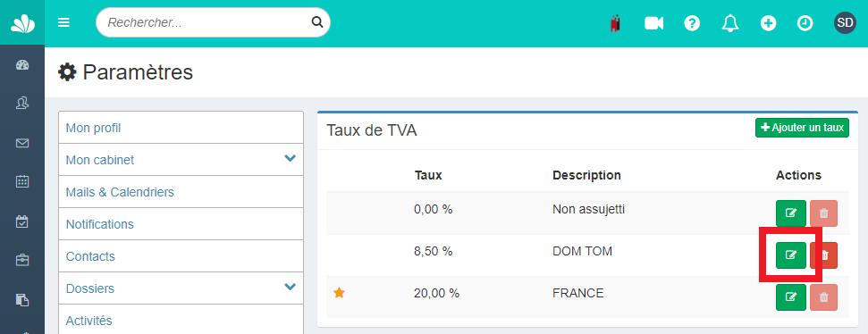Viewport: 868px width, 334px height.
Task: Expand the Mon cabinet menu chevron
Action: pyautogui.click(x=290, y=159)
